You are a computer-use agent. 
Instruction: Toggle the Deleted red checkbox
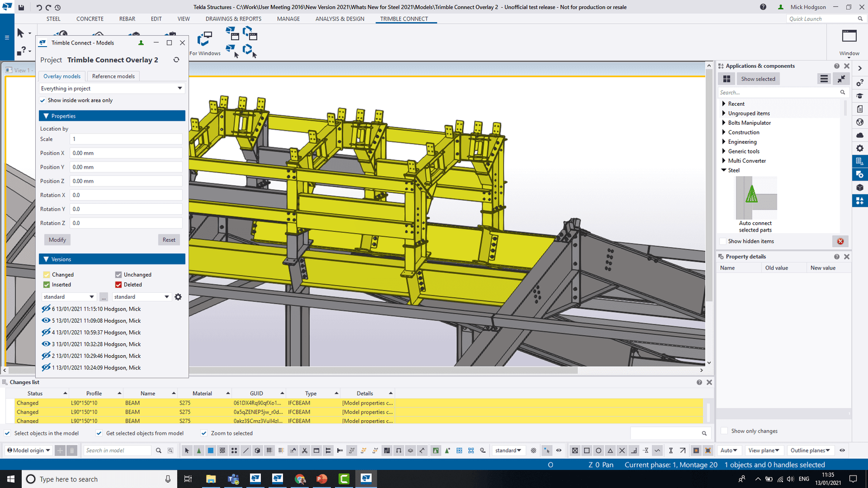click(x=118, y=285)
